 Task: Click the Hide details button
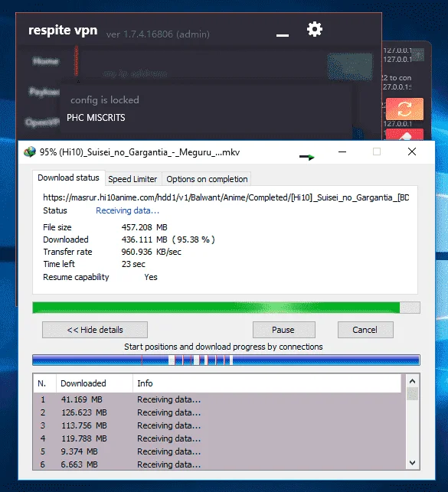pos(95,330)
